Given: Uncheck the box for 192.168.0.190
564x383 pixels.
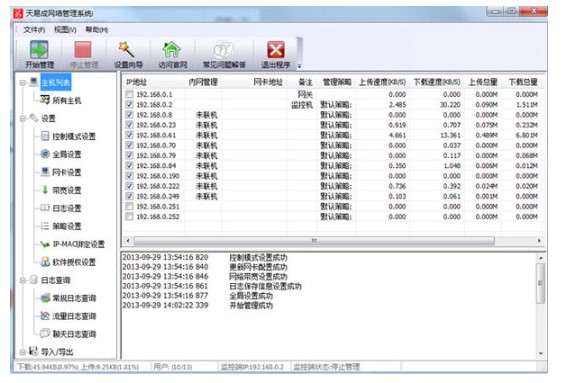Looking at the screenshot, I should click(129, 176).
